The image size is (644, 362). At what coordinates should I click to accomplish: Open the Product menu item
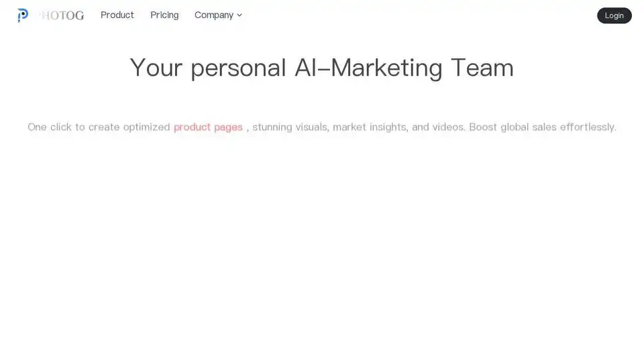pos(117,15)
